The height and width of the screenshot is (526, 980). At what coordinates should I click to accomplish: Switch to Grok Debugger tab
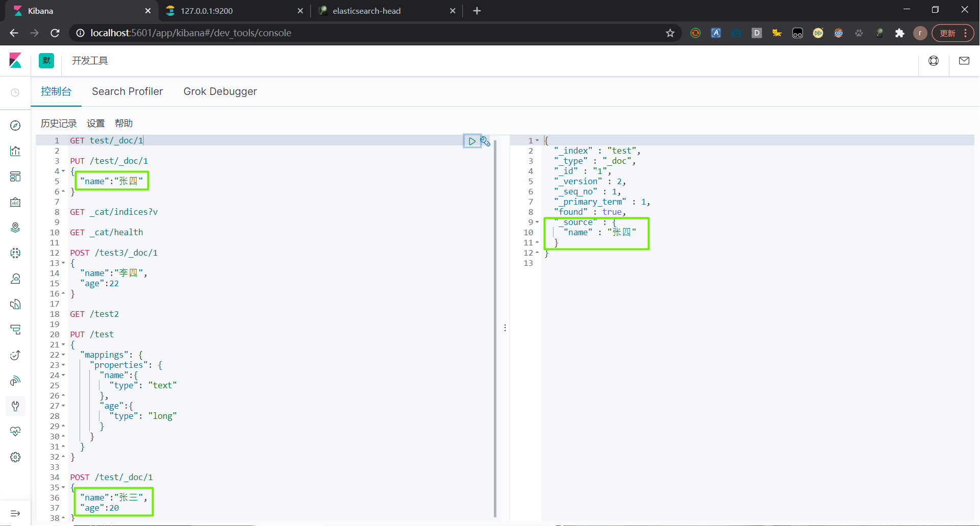pyautogui.click(x=220, y=91)
